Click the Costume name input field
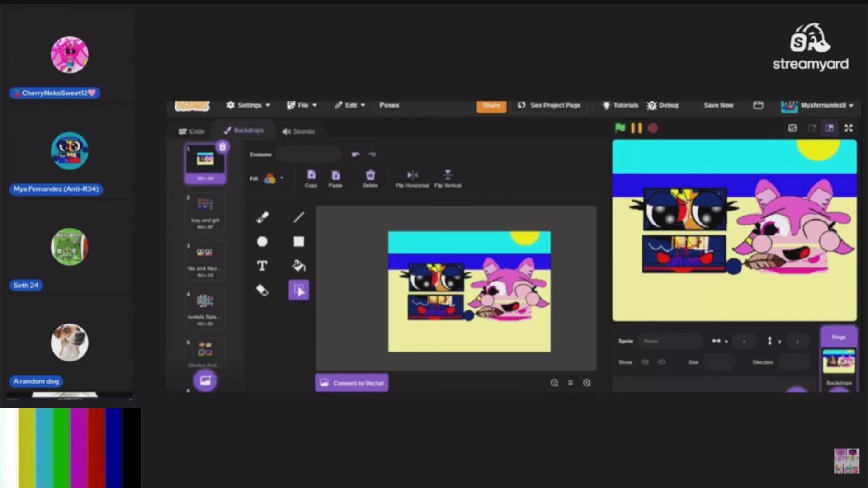Screen dimensions: 868x488 click(x=309, y=155)
